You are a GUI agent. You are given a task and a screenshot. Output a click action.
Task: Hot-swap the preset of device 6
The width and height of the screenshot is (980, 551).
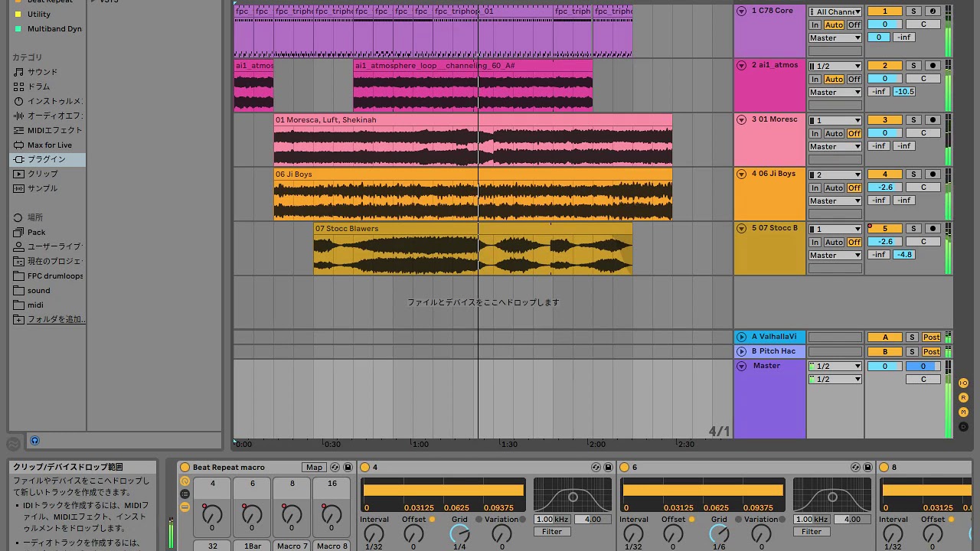[x=855, y=468]
